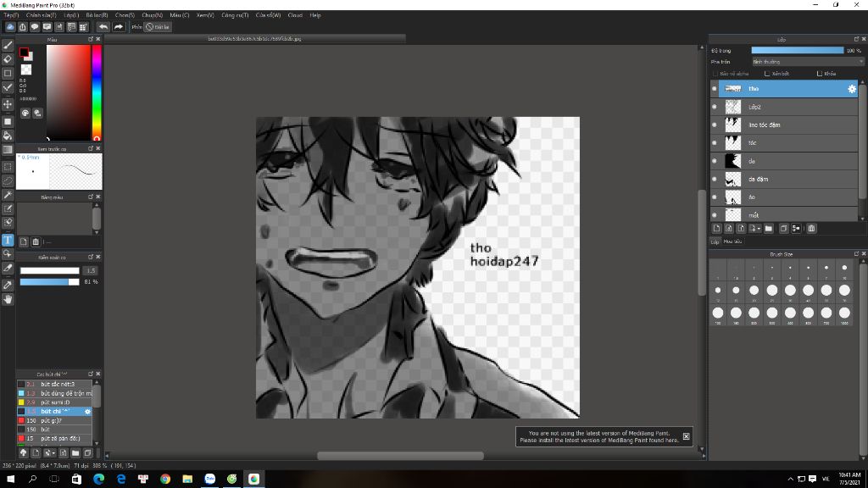Open the Cloud menu
The image size is (868, 488).
click(x=295, y=15)
